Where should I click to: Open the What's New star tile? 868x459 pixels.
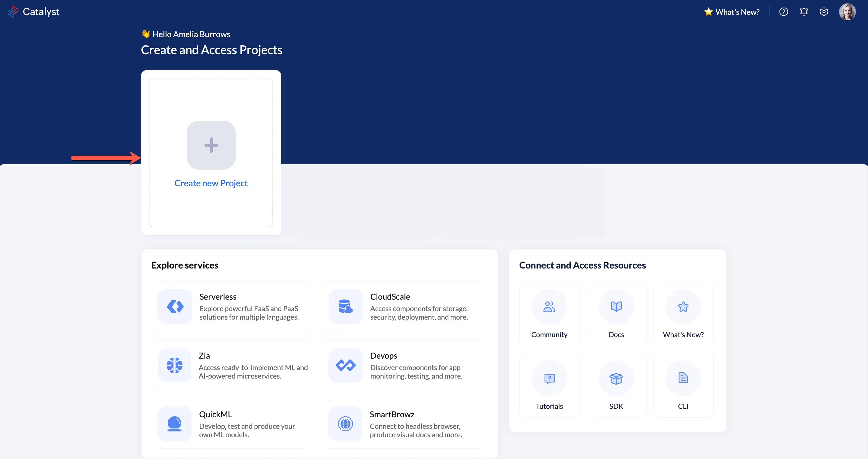pos(683,314)
